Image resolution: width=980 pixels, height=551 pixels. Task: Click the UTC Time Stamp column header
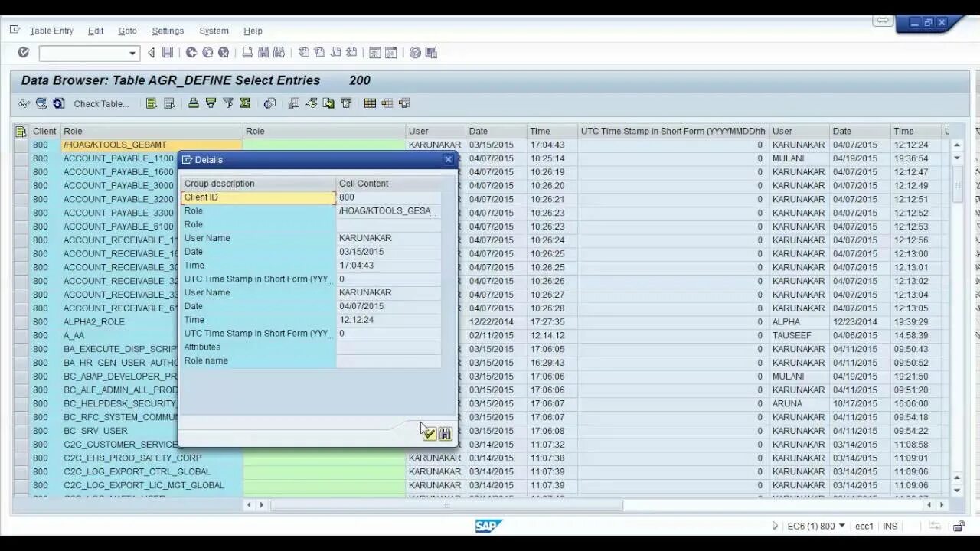(673, 132)
